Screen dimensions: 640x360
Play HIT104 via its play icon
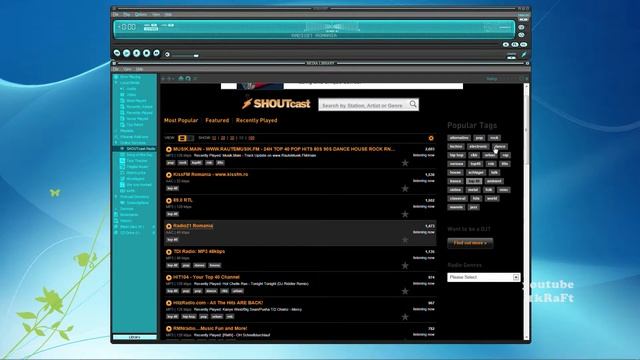(x=169, y=278)
